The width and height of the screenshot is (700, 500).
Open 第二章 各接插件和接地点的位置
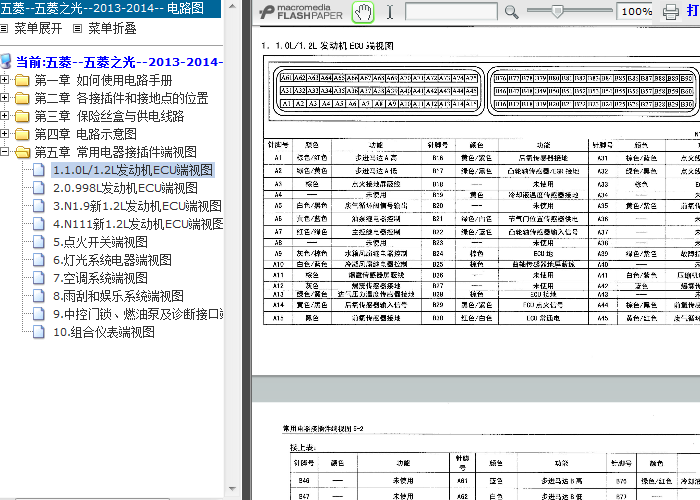click(121, 98)
